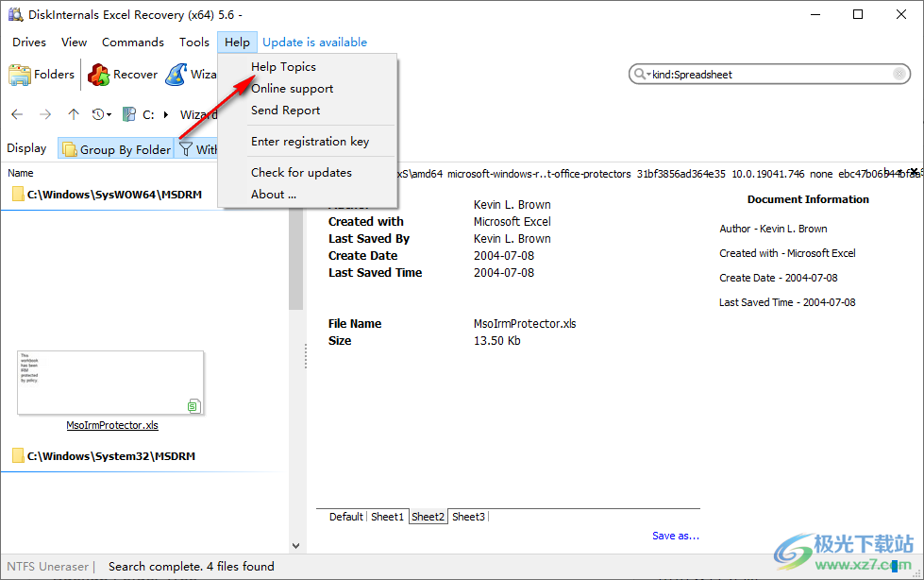Open the Tools menu
The width and height of the screenshot is (924, 580).
coord(193,43)
